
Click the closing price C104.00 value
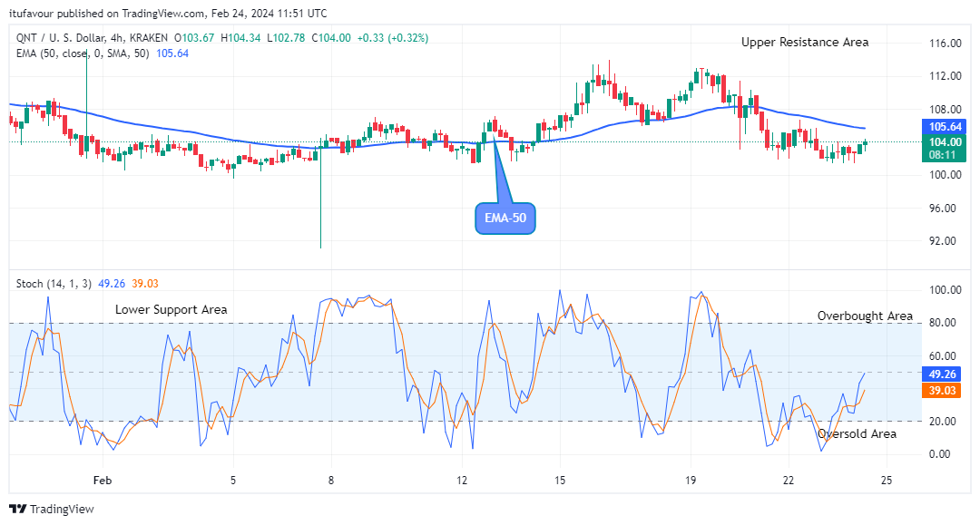[331, 38]
